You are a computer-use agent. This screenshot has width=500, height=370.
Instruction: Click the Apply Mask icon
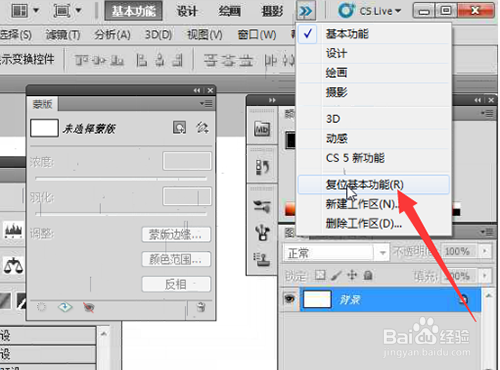65,307
